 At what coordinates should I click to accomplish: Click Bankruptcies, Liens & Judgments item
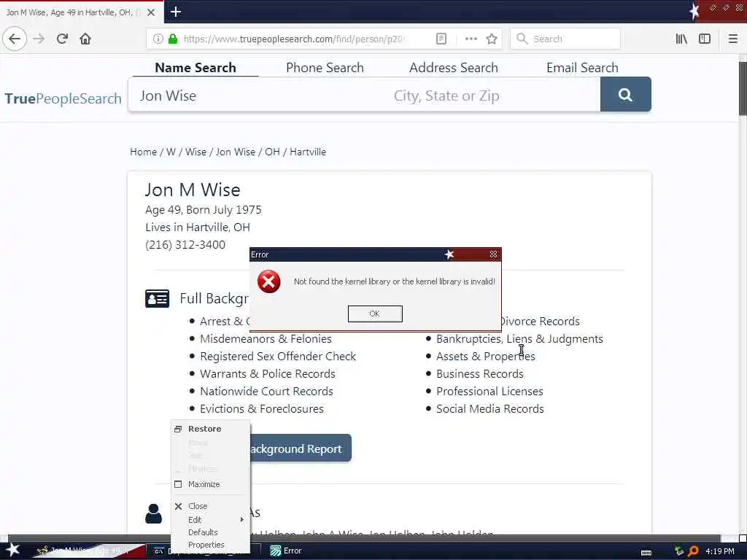tap(519, 338)
